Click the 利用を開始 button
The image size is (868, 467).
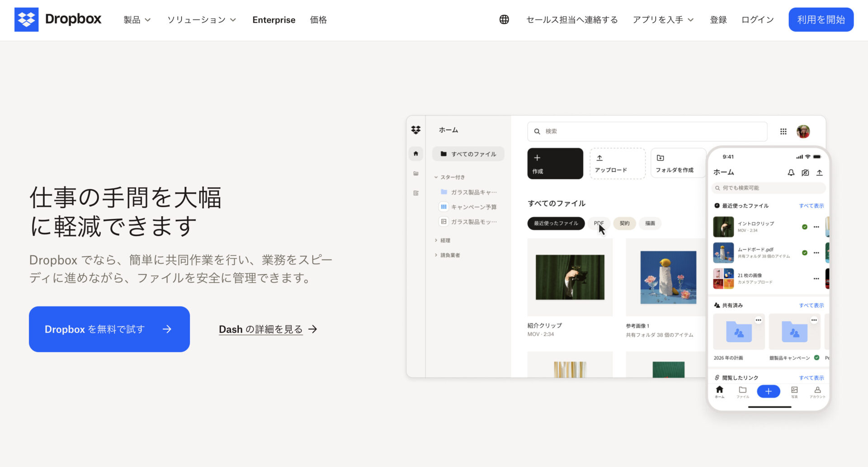pos(821,19)
